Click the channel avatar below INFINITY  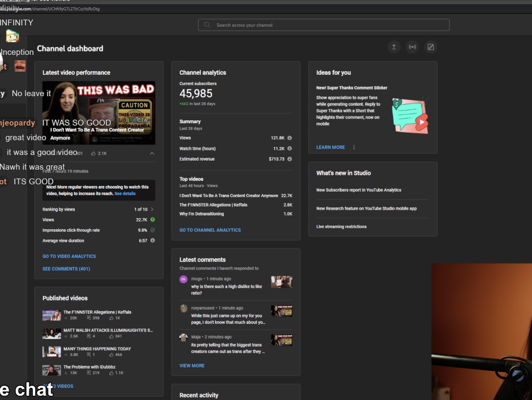tap(12, 36)
